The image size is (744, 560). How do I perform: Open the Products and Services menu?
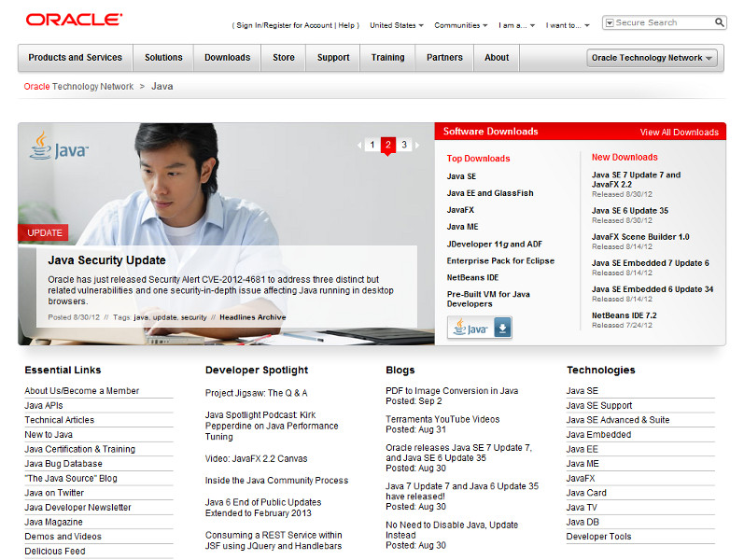[x=75, y=58]
